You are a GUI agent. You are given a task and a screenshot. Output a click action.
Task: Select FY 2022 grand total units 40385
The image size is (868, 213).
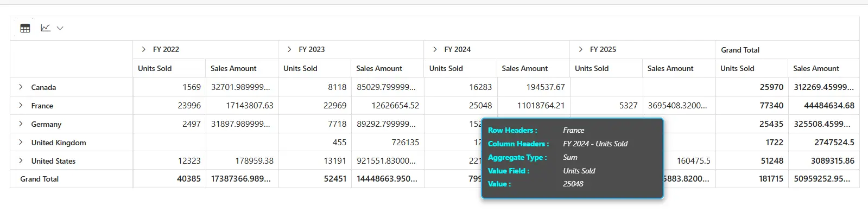[x=169, y=179]
